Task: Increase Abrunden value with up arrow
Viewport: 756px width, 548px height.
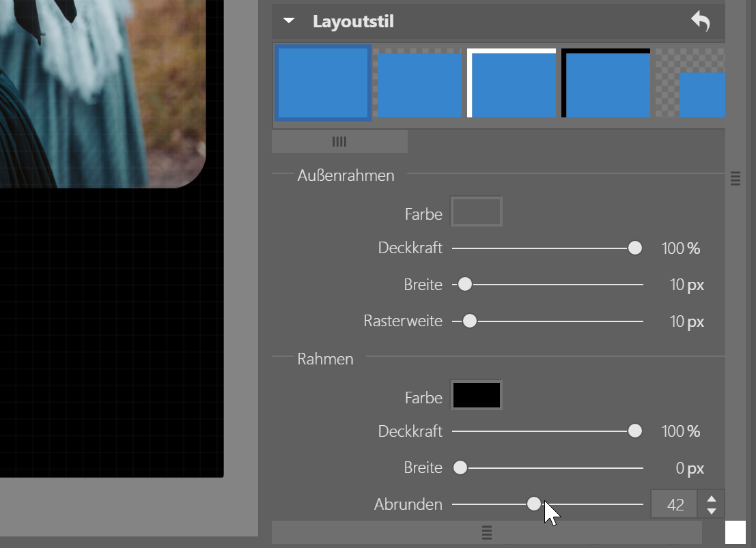Action: (712, 499)
